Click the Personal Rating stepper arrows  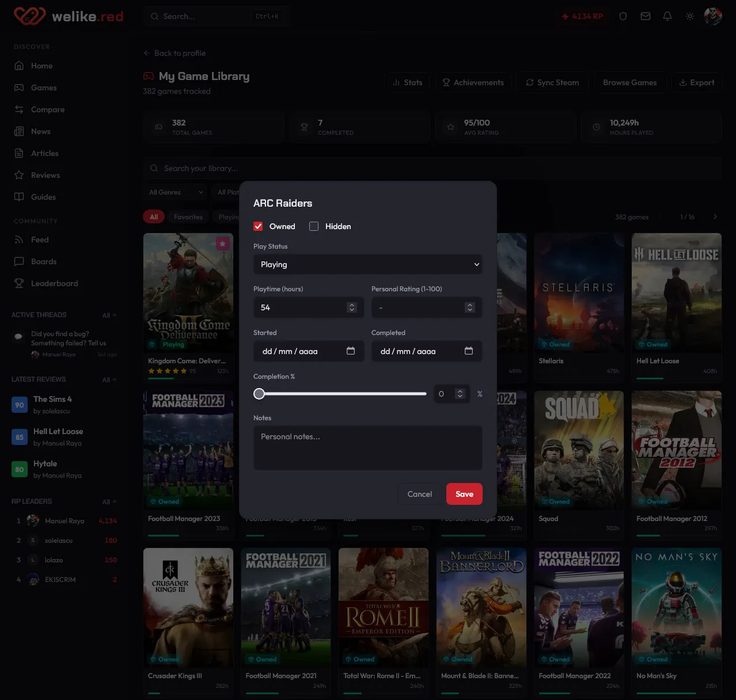click(470, 307)
